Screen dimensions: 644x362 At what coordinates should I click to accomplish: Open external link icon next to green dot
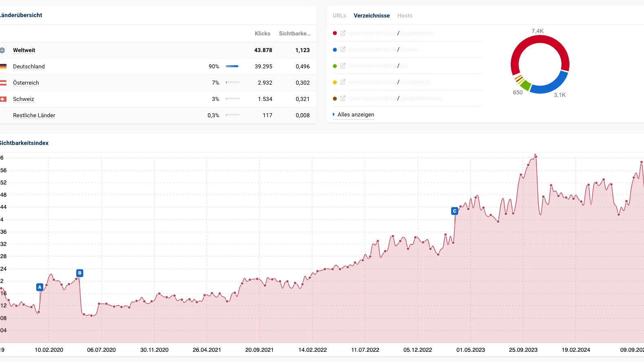[x=343, y=66]
